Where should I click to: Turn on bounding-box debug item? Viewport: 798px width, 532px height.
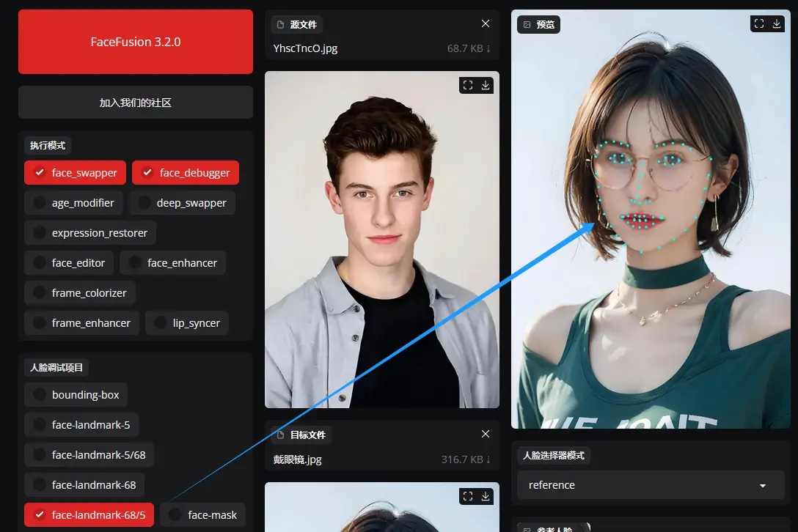coord(76,395)
